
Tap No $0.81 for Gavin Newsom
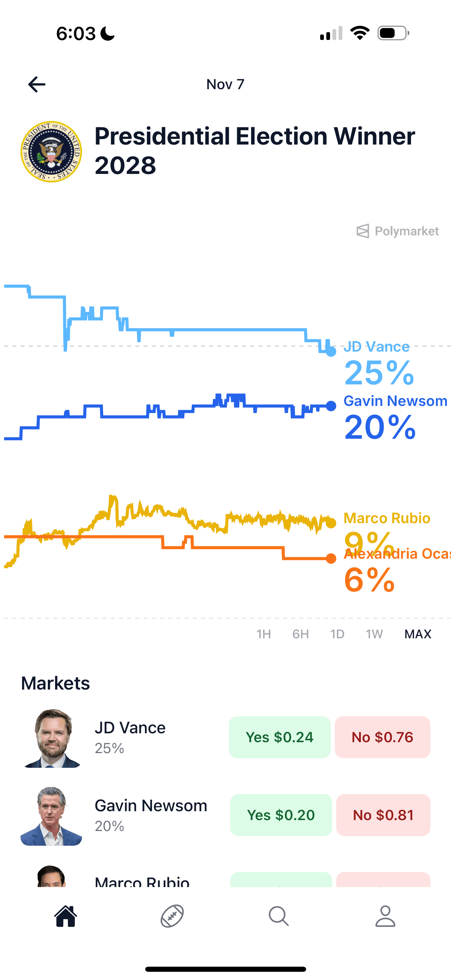[x=383, y=815]
